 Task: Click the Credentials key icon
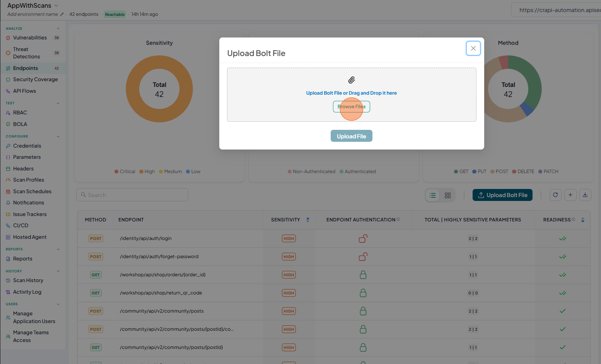(x=8, y=146)
